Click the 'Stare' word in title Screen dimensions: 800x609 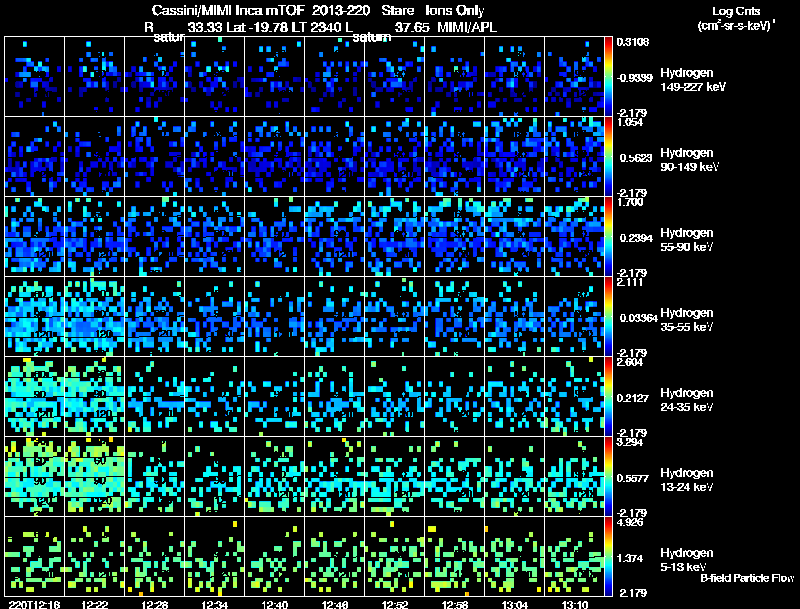point(397,11)
